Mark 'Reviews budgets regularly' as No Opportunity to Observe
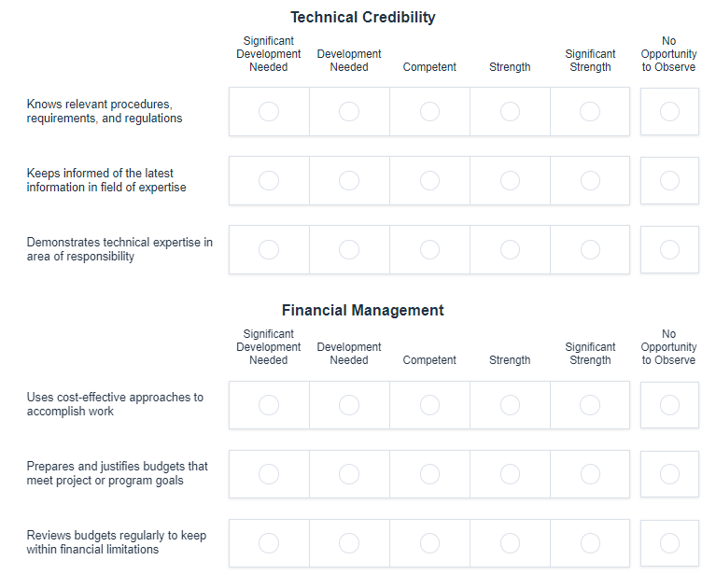Screen dimensions: 716x588 (x=669, y=543)
